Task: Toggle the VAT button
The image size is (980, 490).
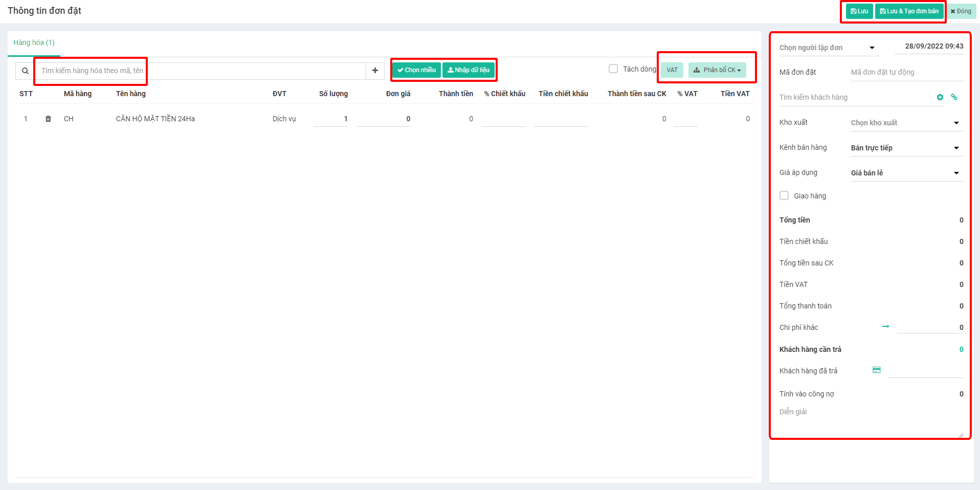Action: pyautogui.click(x=672, y=70)
